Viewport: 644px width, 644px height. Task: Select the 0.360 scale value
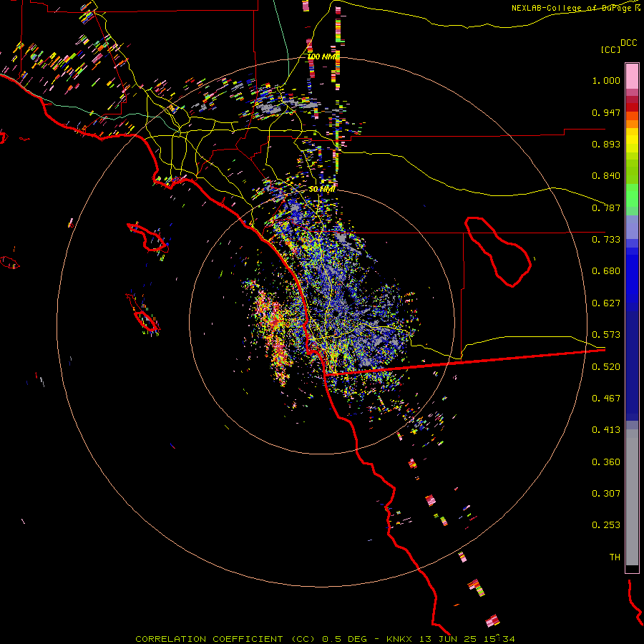tap(606, 462)
